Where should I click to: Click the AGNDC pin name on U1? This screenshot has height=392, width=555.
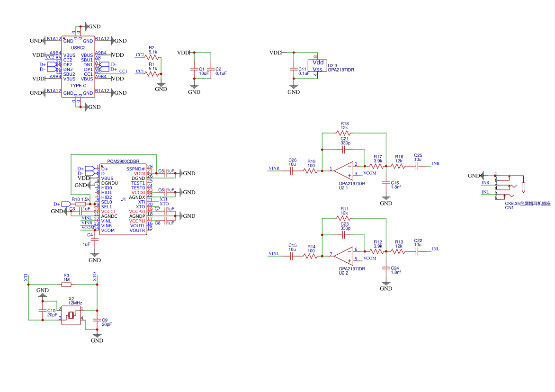click(x=109, y=216)
